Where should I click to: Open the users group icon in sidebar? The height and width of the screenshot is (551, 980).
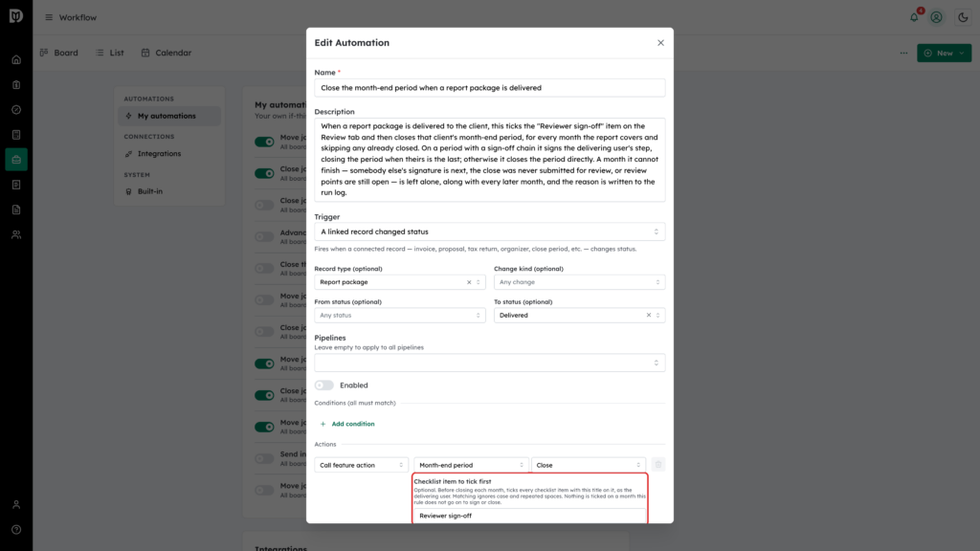click(16, 235)
